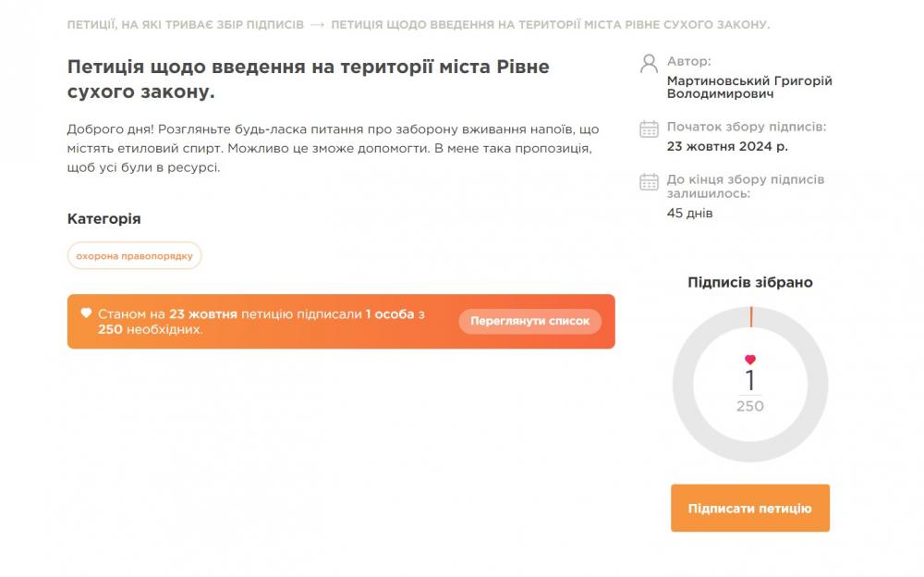Click the current petition breadcrumb item

tap(550, 24)
